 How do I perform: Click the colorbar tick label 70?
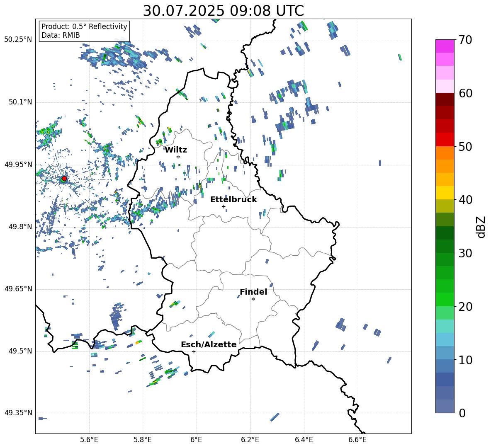coord(465,40)
